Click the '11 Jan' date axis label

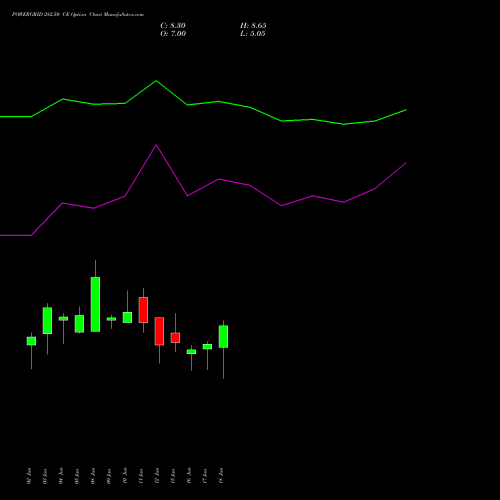pyautogui.click(x=141, y=476)
